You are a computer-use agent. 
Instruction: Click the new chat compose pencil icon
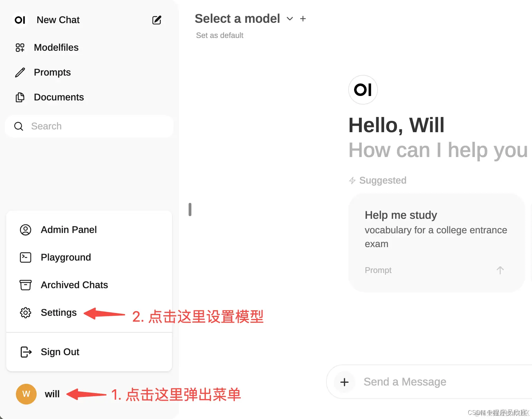point(157,20)
